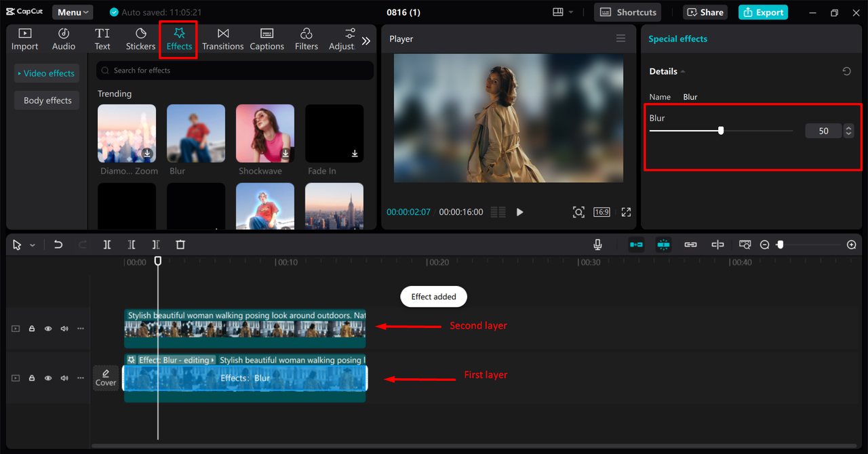The image size is (868, 454).
Task: Click the Search for effects field
Action: pyautogui.click(x=235, y=70)
